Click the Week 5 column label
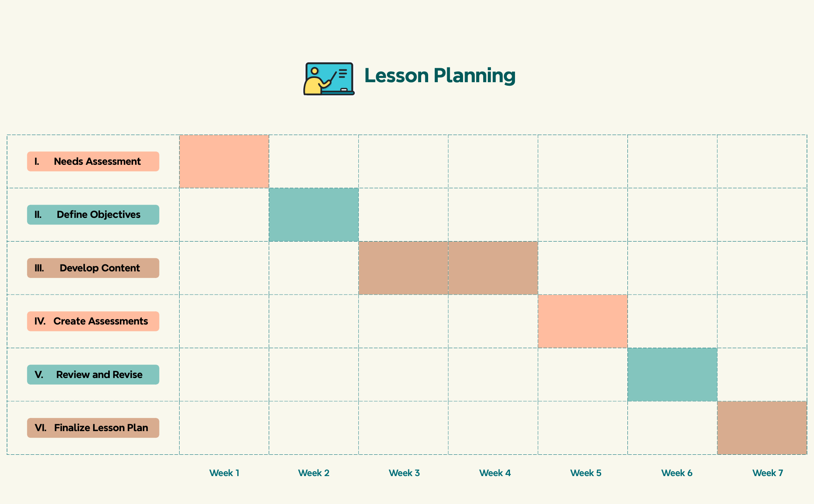814x504 pixels. 586,473
